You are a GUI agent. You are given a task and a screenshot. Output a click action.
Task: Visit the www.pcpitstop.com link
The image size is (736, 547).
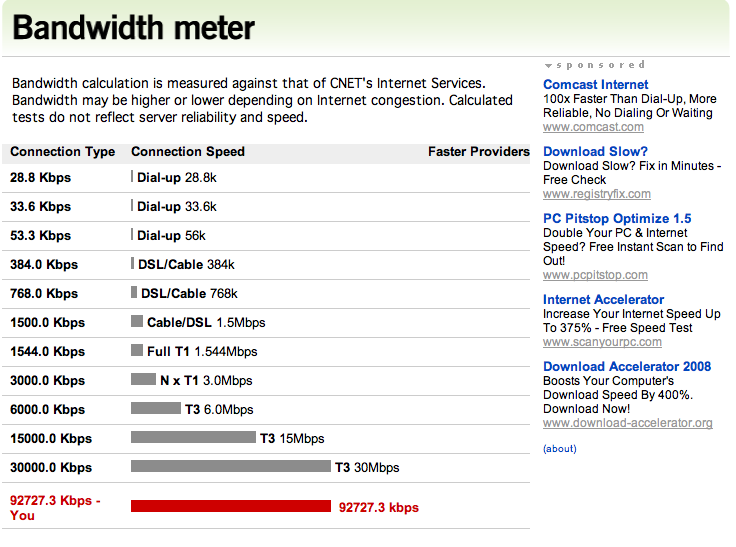click(x=595, y=275)
